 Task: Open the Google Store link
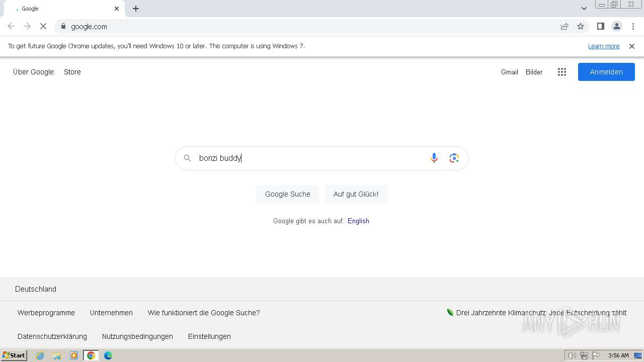72,72
